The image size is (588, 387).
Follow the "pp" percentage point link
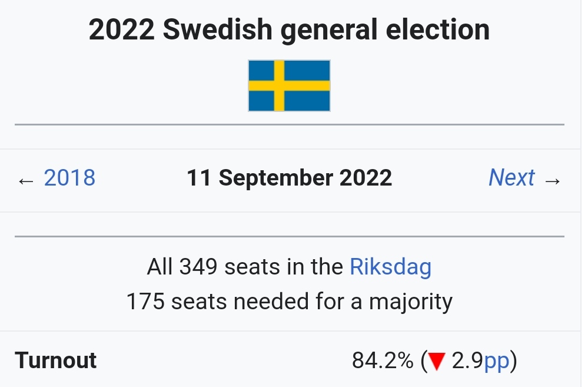pos(496,360)
